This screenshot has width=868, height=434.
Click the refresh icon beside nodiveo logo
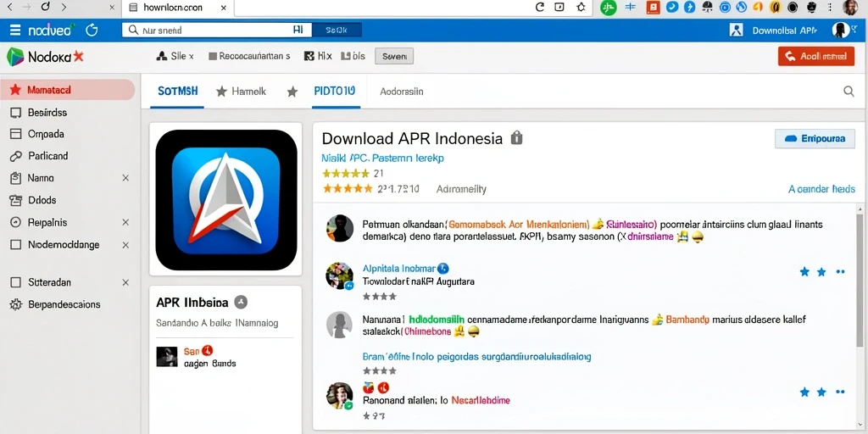pos(92,30)
